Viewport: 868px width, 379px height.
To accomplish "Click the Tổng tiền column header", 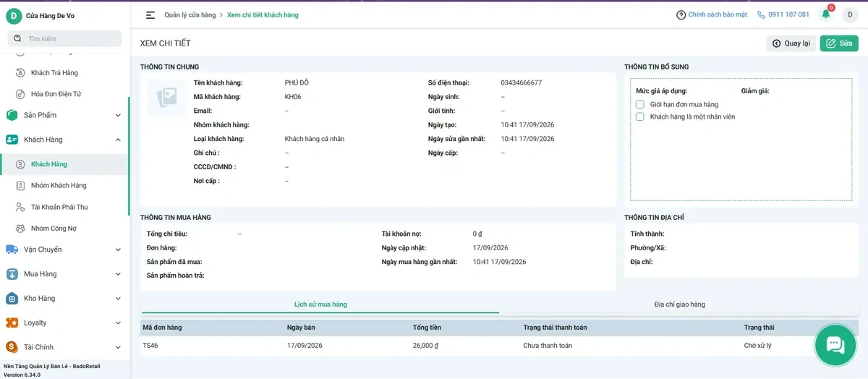I will coord(427,328).
